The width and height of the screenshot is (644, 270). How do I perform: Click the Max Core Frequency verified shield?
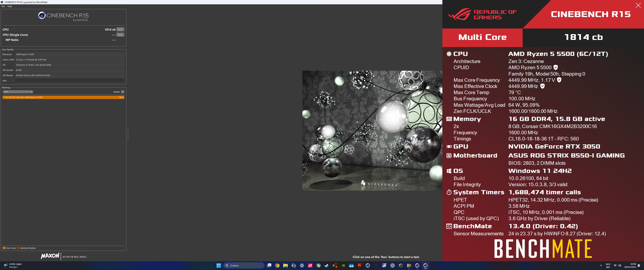(559, 80)
